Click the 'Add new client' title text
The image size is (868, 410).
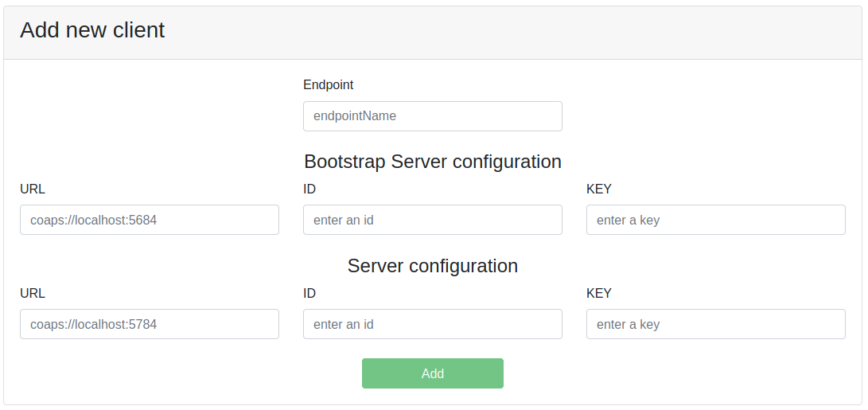point(92,30)
